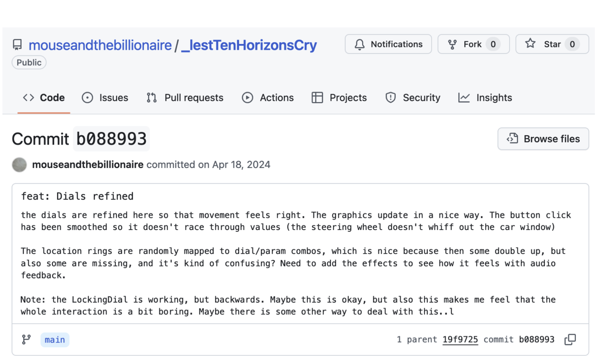
Task: Open parent commit 19f9725
Action: click(460, 339)
